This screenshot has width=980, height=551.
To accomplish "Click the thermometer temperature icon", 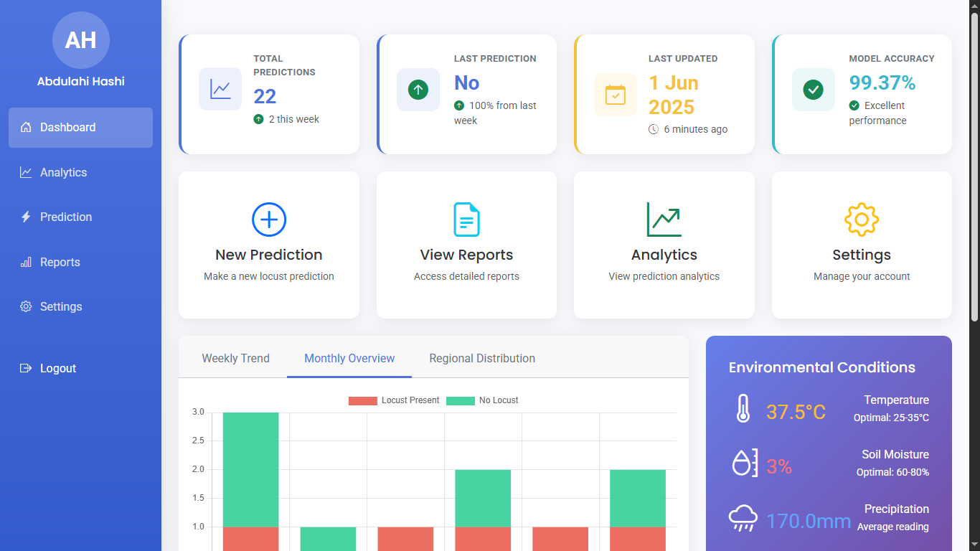I will 743,409.
